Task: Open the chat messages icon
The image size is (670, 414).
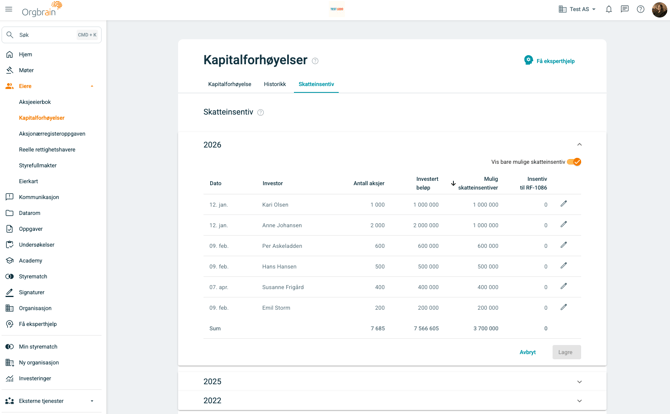Action: pyautogui.click(x=624, y=9)
